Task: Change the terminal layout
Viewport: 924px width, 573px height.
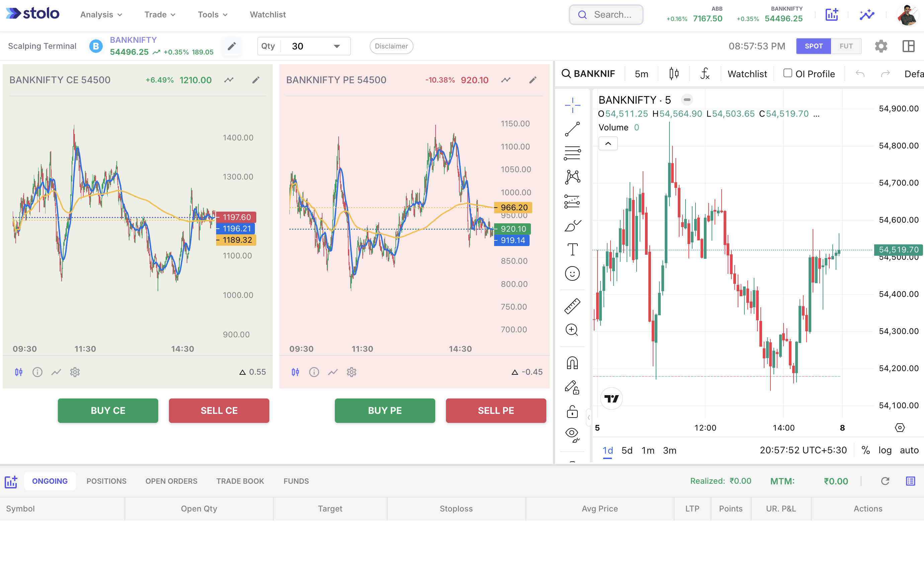Action: (x=909, y=46)
